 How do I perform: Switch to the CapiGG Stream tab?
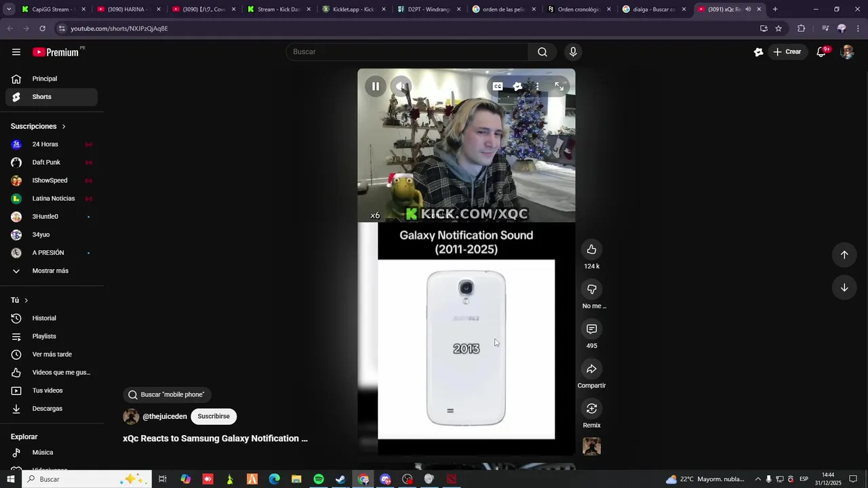[x=53, y=9]
